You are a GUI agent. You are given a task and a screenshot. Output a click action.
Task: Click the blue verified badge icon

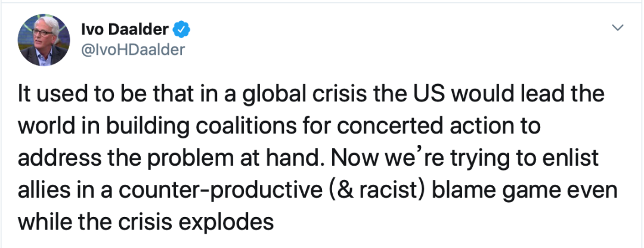click(181, 29)
